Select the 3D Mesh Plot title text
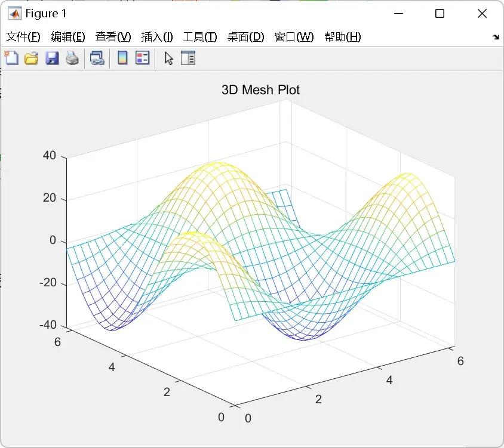The height and width of the screenshot is (448, 504). (x=261, y=90)
